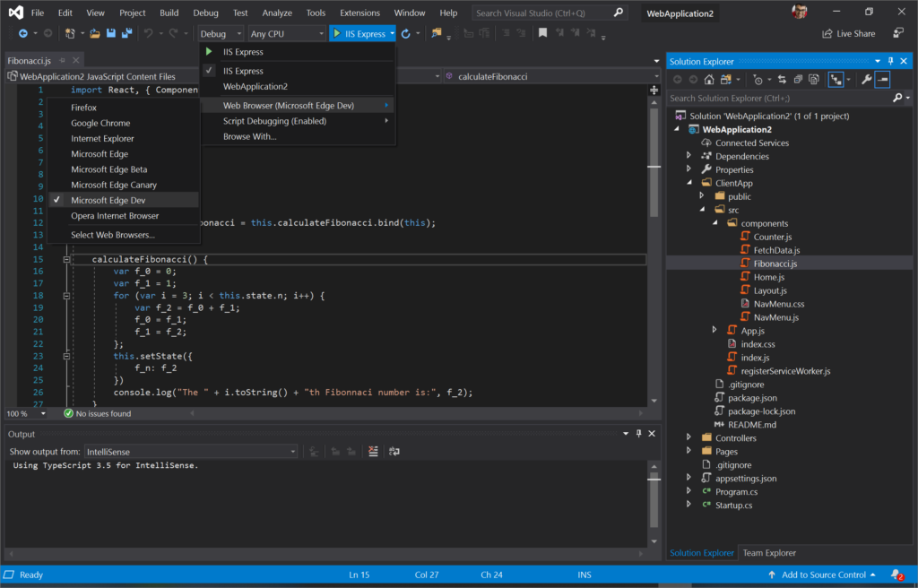
Task: Click the Collapse All icon in Solution Explorer
Action: coord(798,80)
